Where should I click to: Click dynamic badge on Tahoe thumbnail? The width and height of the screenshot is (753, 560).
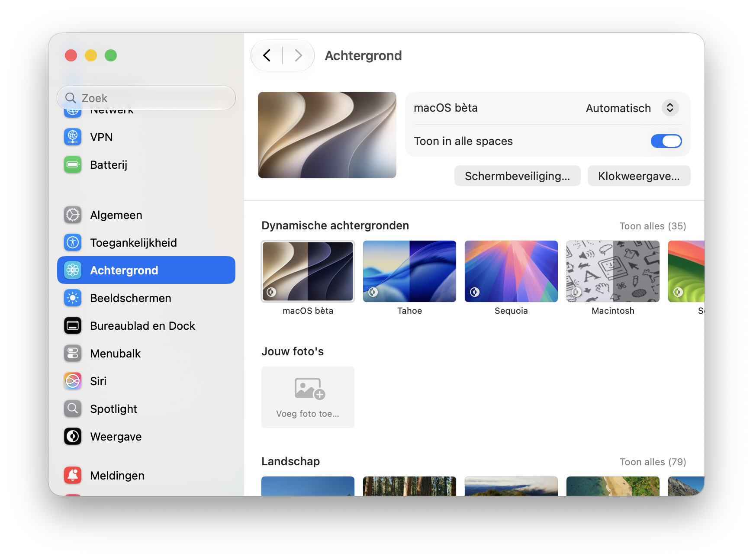[x=373, y=292]
